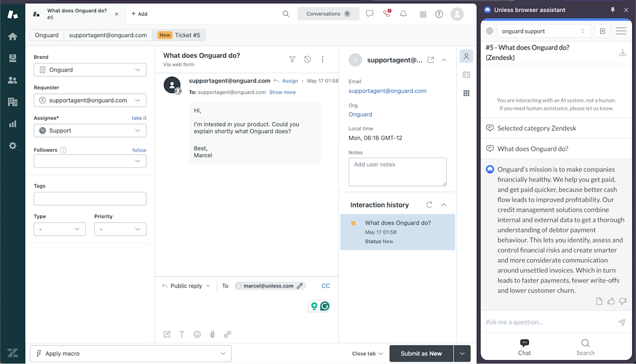Click the attach file paperclip icon
This screenshot has width=636, height=364.
coord(212,334)
